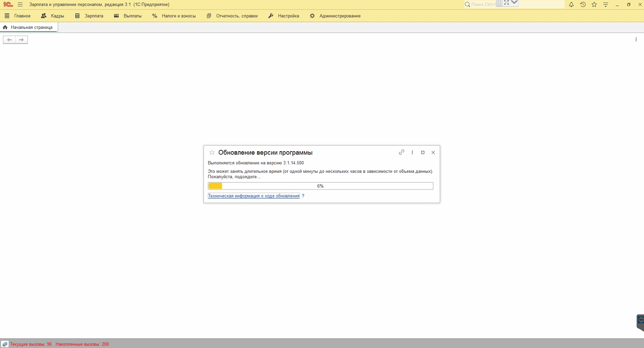
Task: Open the Зарплата section
Action: coord(89,16)
